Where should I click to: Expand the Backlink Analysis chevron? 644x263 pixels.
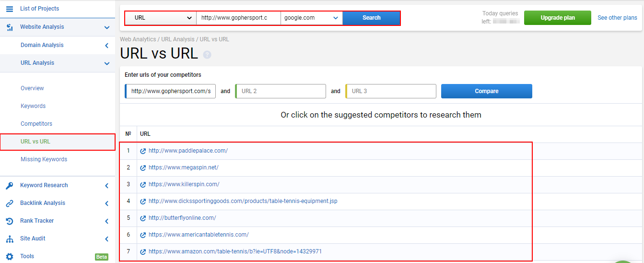[x=107, y=203]
